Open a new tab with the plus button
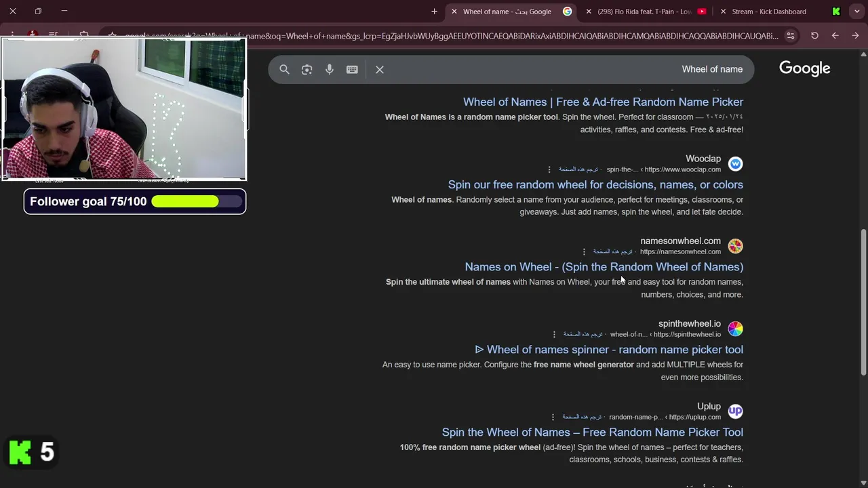 coord(434,12)
